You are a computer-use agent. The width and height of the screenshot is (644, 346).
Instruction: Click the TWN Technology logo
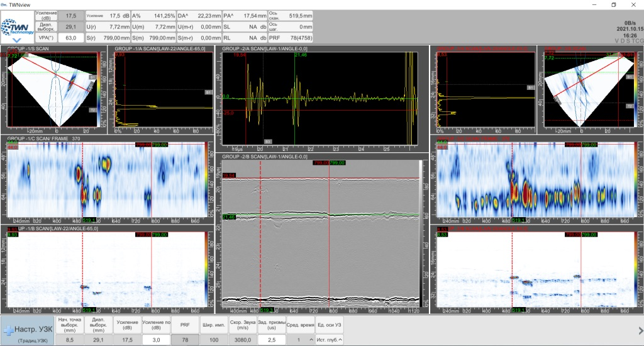(17, 27)
